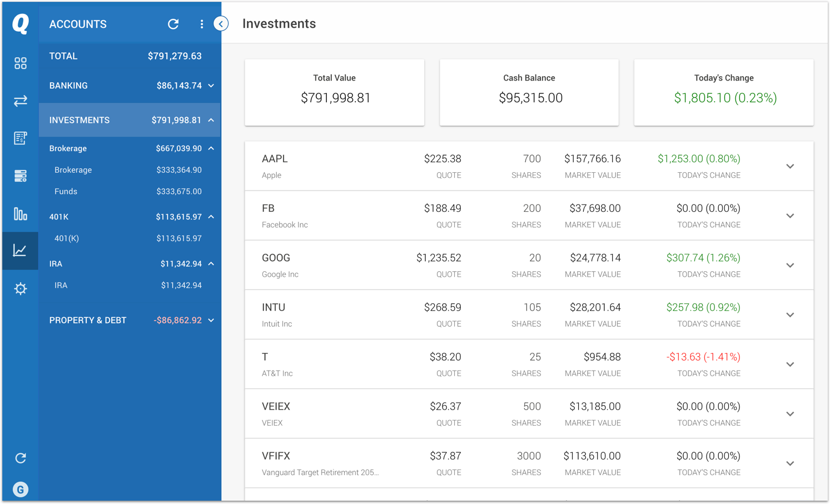Click the $225.38 Apple quote value
Image resolution: width=830 pixels, height=504 pixels.
click(443, 159)
